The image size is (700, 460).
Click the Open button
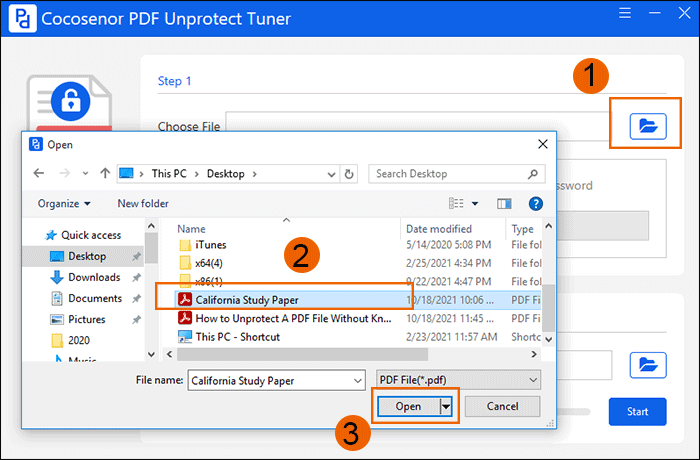[408, 406]
